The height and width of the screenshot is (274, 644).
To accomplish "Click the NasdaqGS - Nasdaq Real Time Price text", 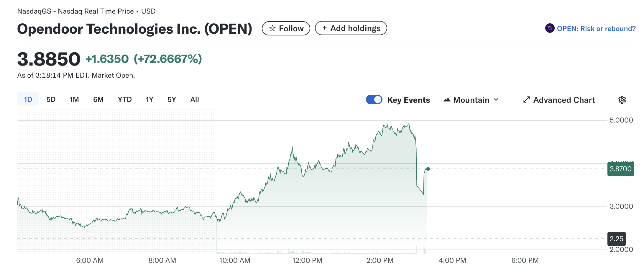I will [75, 11].
